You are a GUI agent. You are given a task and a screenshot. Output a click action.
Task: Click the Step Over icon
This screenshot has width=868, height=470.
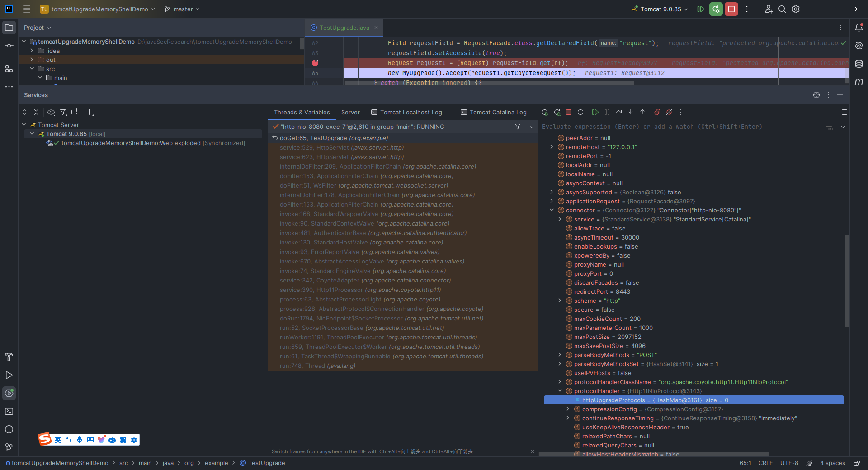(619, 112)
